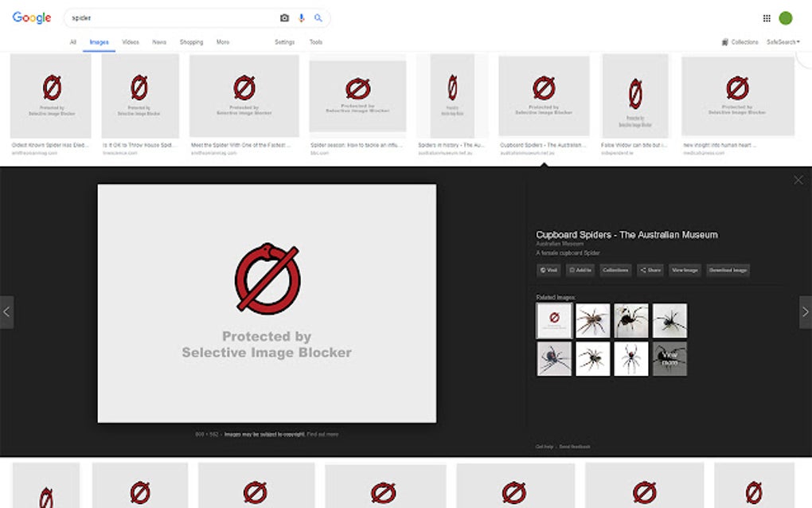This screenshot has height=508, width=812.
Task: Click the Collections bookmark icon near SafeSearch
Action: [x=724, y=41]
